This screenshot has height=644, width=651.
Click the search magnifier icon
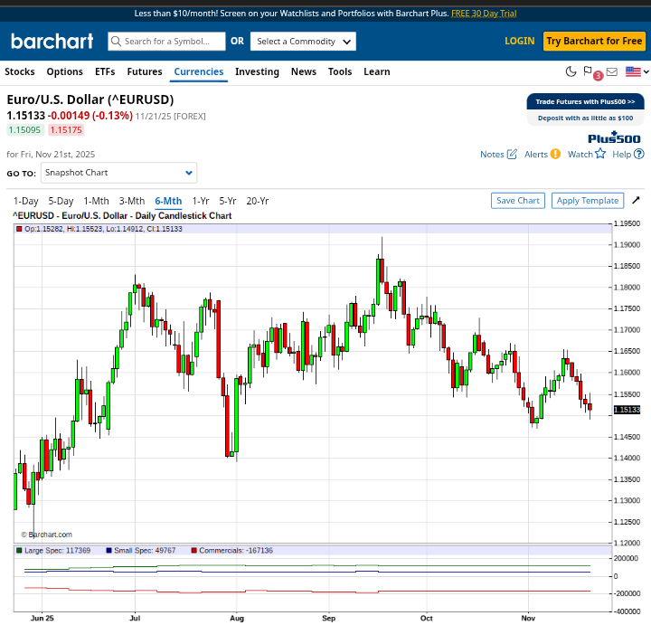coord(117,41)
